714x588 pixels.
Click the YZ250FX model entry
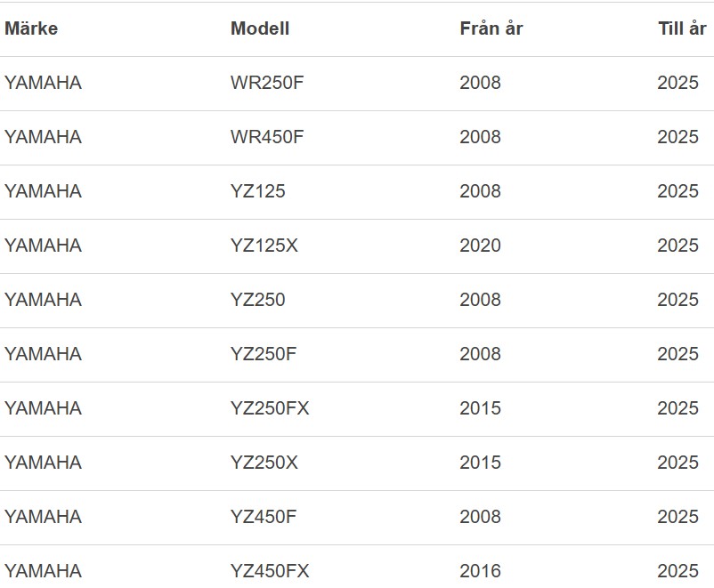[270, 408]
